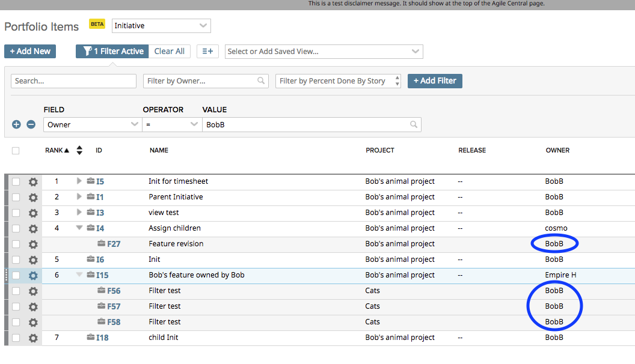Open gear menu for Feature revision row

(33, 244)
